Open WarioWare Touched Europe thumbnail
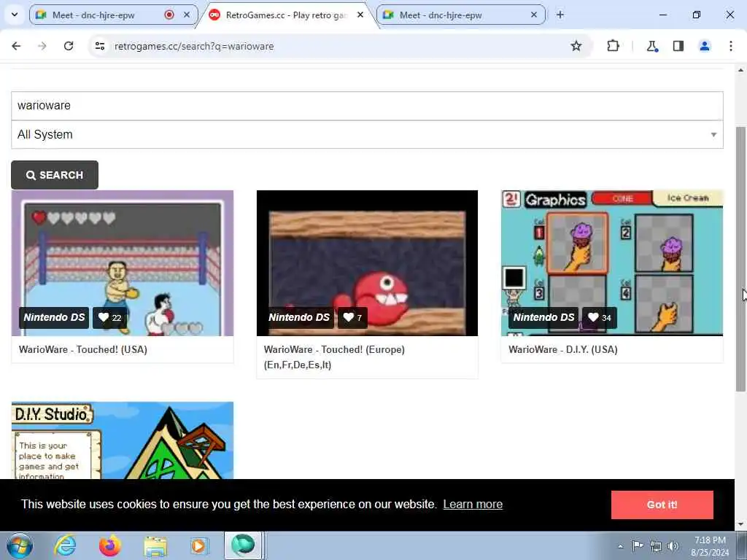 (367, 262)
